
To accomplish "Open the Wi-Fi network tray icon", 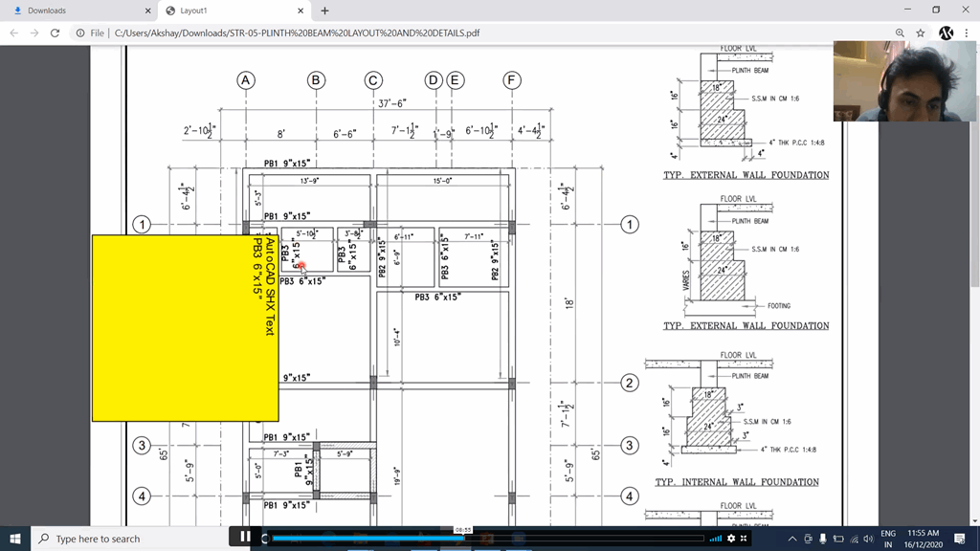I will (855, 539).
